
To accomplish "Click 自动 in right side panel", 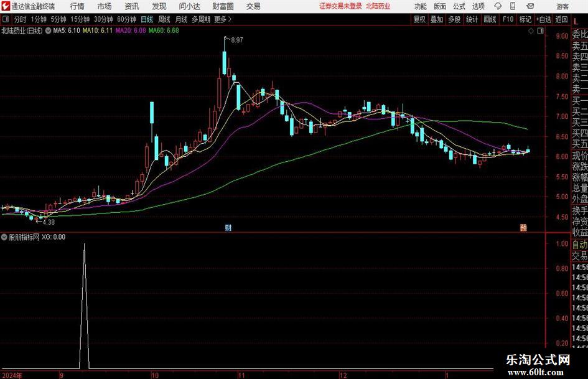I will (579, 245).
